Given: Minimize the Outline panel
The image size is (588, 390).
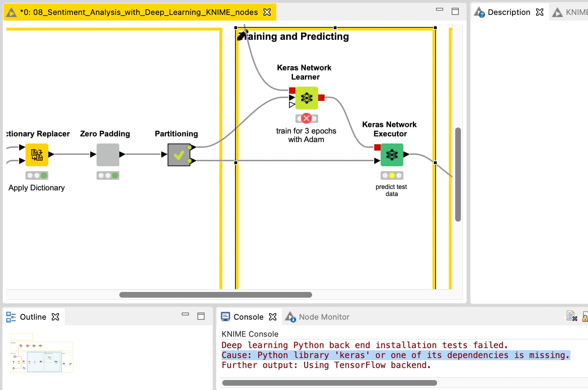Looking at the screenshot, I should 185,314.
